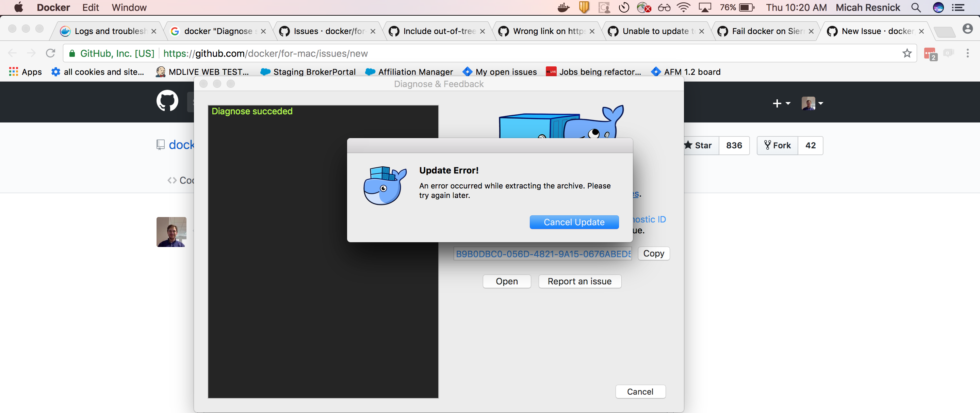This screenshot has height=413, width=980.
Task: Click the Star count 836
Action: coord(734,146)
